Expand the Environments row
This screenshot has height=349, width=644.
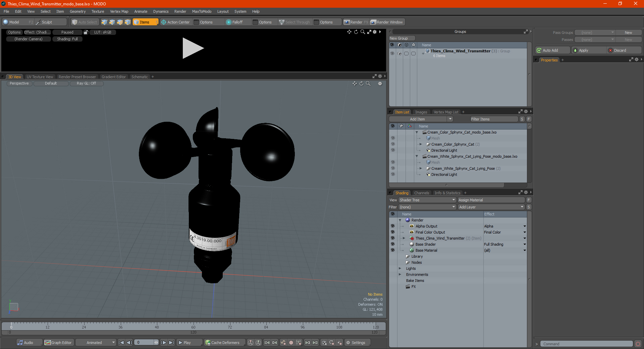tap(400, 275)
